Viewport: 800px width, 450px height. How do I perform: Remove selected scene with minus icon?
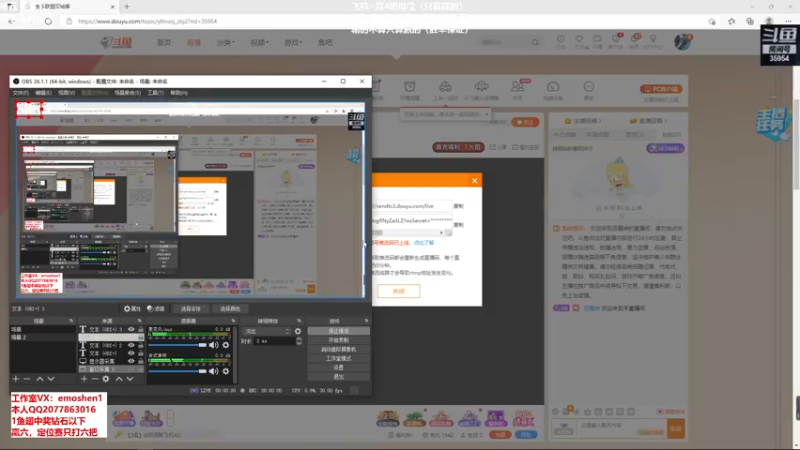pos(27,379)
